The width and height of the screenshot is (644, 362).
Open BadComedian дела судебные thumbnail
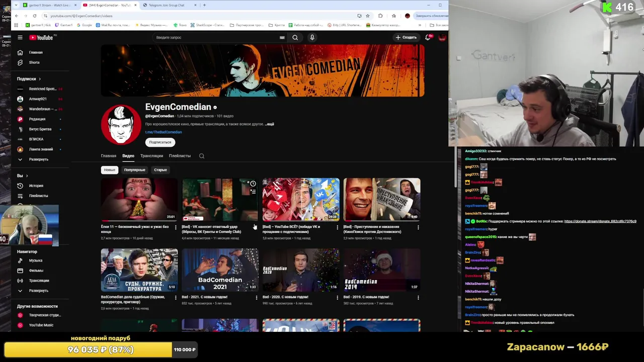pos(139,270)
